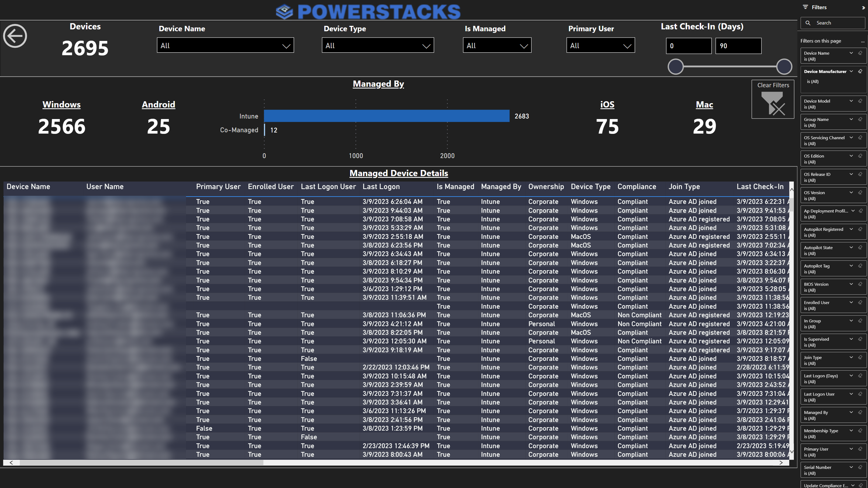Select the '3/9/2023 6:26:04 AM' Last Logon cell
Image resolution: width=868 pixels, height=488 pixels.
(392, 202)
